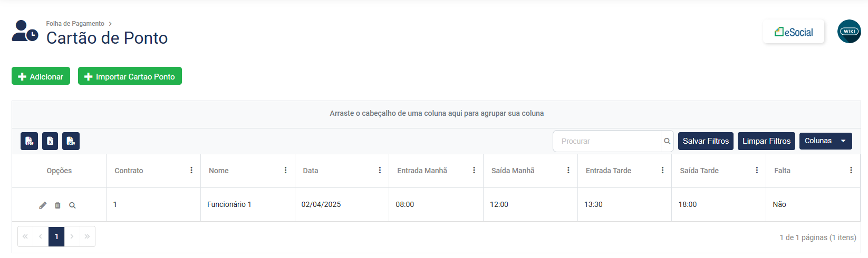Expand the Colunas dropdown
This screenshot has height=258, width=868.
pyautogui.click(x=825, y=141)
